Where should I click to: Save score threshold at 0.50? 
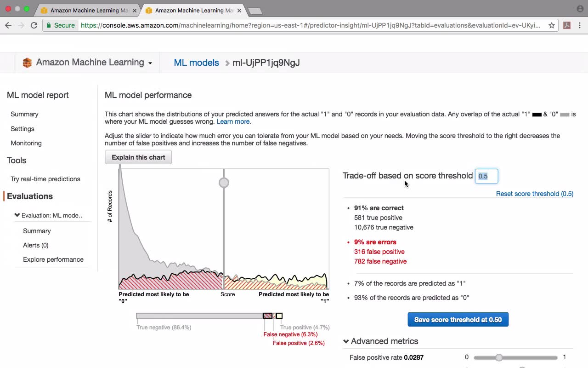point(458,320)
